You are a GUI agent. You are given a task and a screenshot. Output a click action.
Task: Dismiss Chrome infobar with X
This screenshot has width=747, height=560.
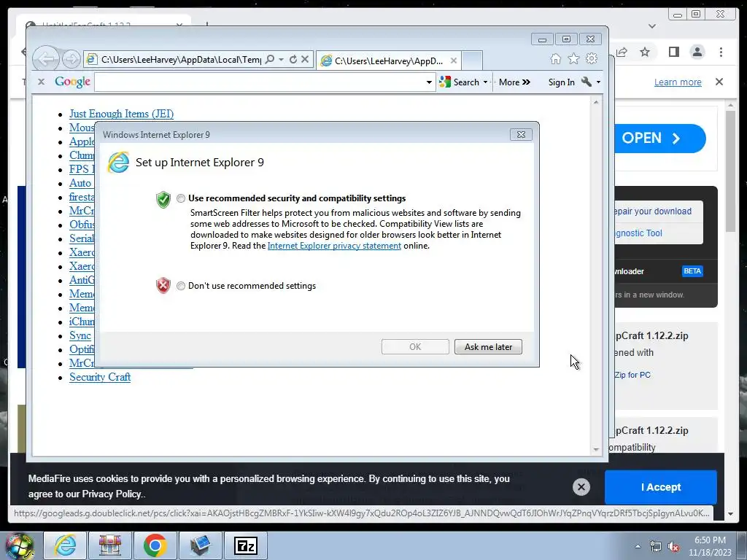tap(719, 82)
